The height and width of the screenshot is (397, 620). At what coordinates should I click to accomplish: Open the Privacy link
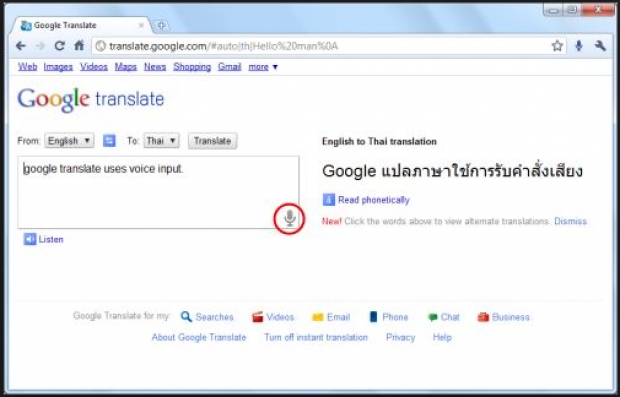pos(401,337)
